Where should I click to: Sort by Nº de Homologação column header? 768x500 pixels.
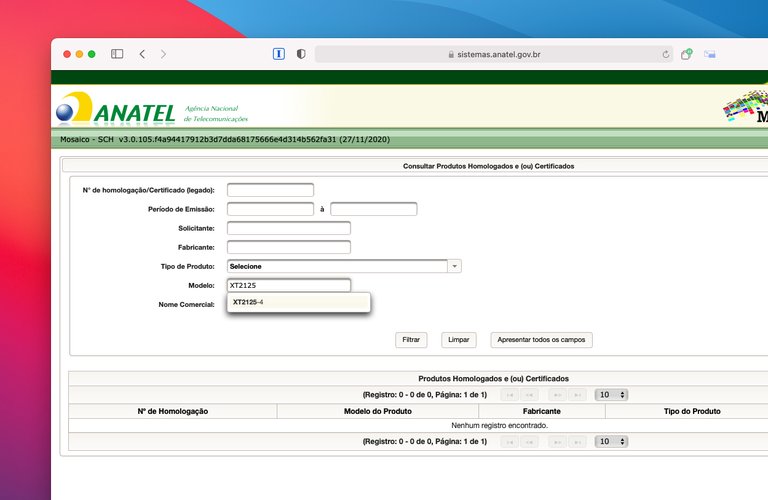(x=173, y=411)
